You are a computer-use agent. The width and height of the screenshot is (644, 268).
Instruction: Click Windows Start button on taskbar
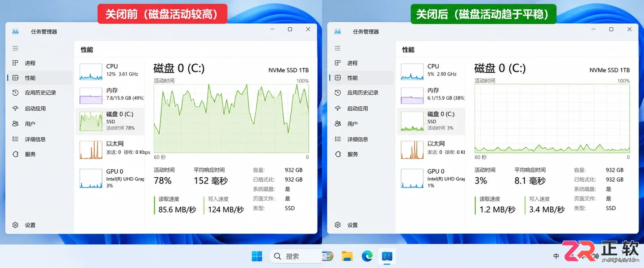pyautogui.click(x=257, y=256)
